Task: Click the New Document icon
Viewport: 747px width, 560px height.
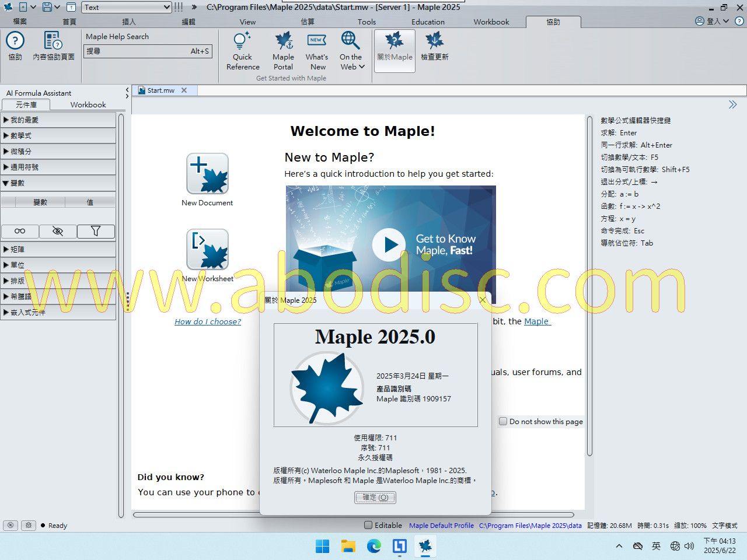Action: 207,174
